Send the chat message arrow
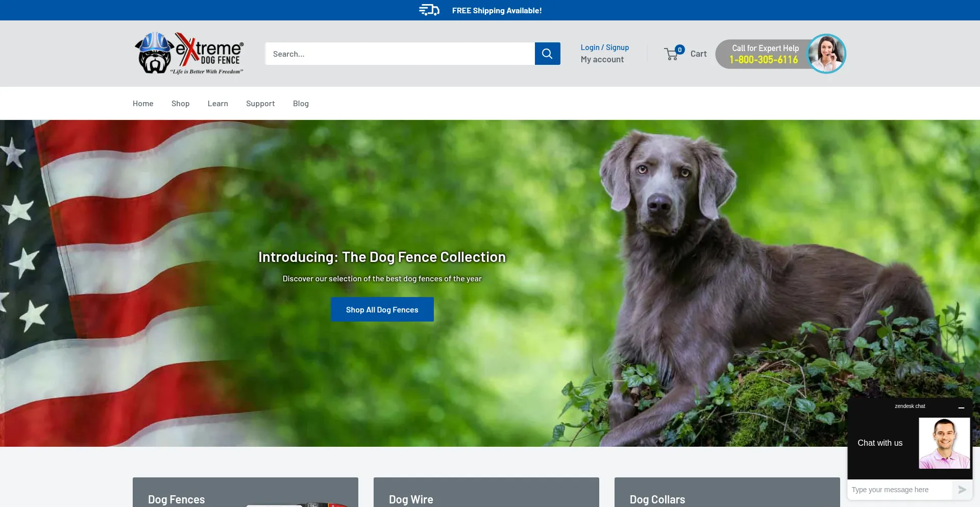The height and width of the screenshot is (507, 980). (962, 490)
